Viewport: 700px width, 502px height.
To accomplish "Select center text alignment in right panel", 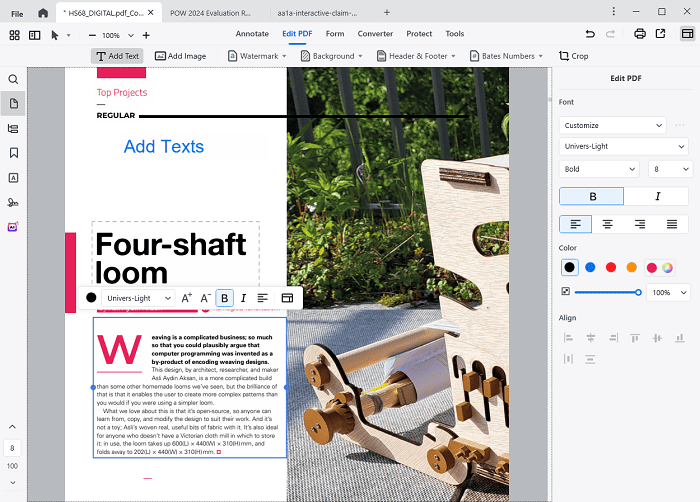I will pos(607,224).
